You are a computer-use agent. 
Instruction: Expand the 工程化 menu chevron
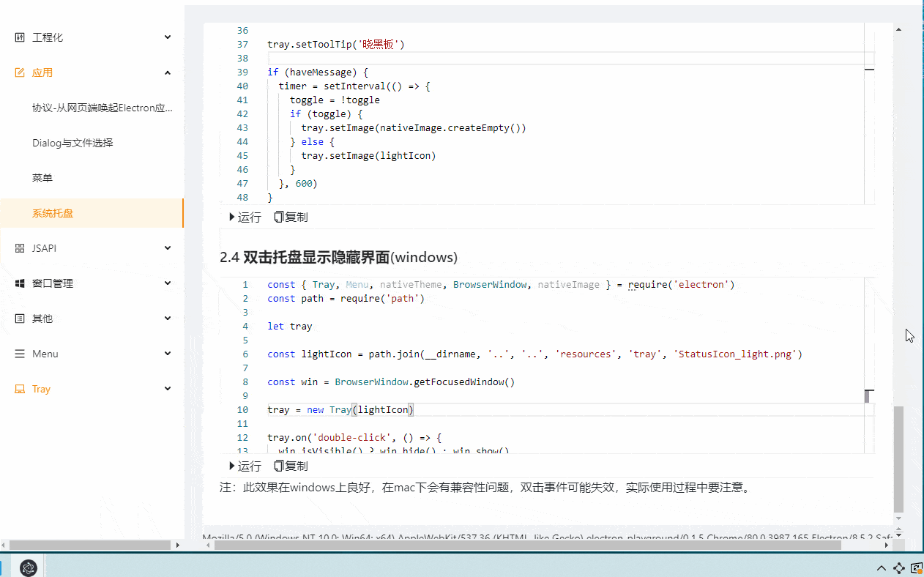pyautogui.click(x=168, y=37)
